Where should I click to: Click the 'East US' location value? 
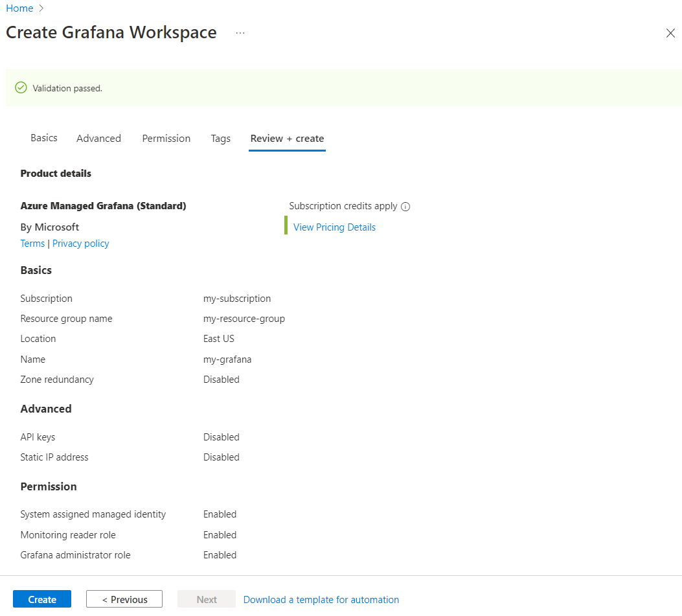tap(219, 339)
